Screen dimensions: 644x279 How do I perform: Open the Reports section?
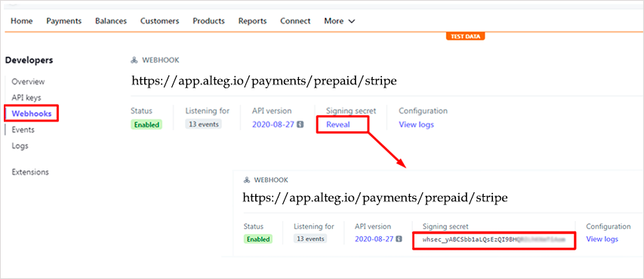point(252,21)
